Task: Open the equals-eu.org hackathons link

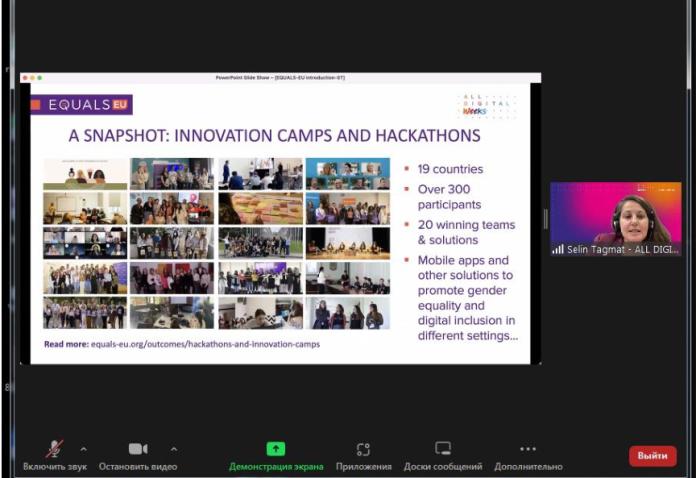Action: 181,344
